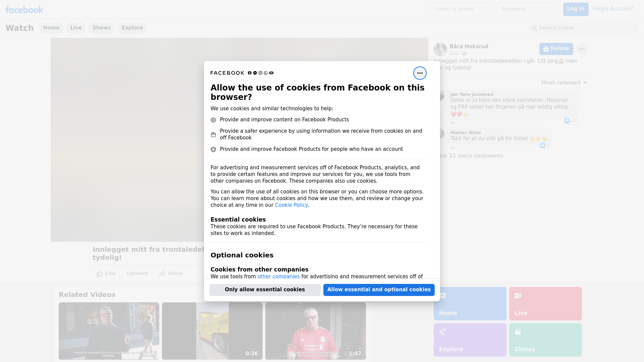Select the Shows tab in Watch
Viewport: 644px width, 362px height.
click(x=102, y=28)
